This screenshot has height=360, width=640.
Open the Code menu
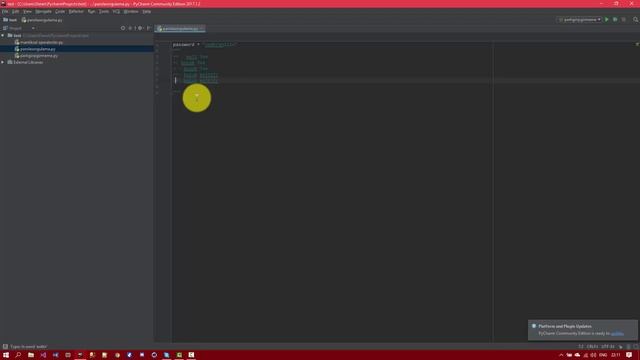[60, 11]
